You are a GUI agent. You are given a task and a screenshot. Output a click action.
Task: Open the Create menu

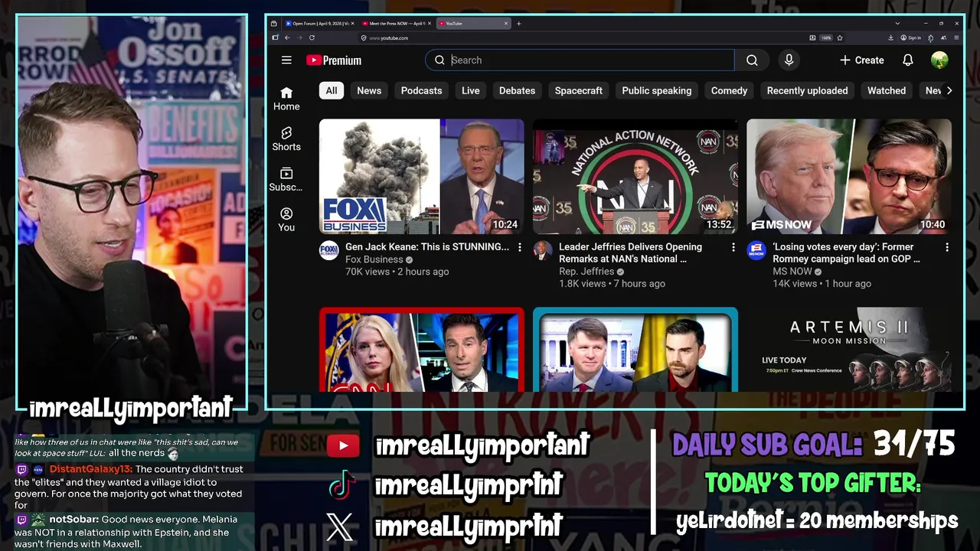point(862,60)
